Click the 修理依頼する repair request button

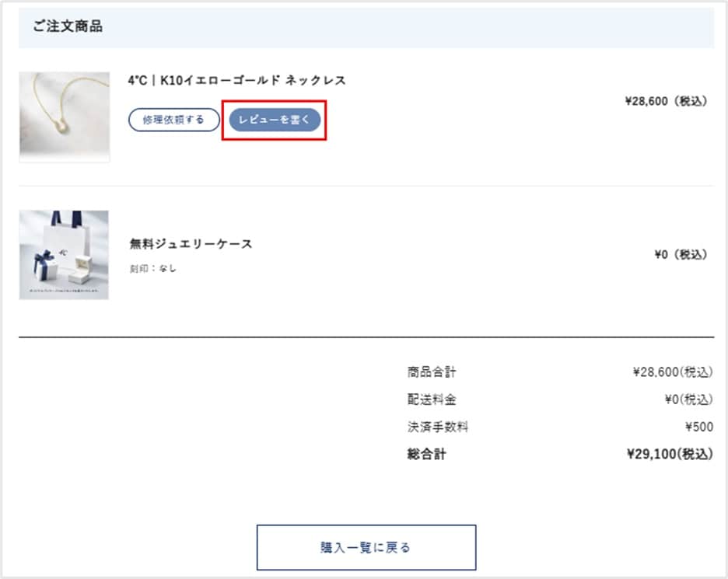pyautogui.click(x=173, y=120)
